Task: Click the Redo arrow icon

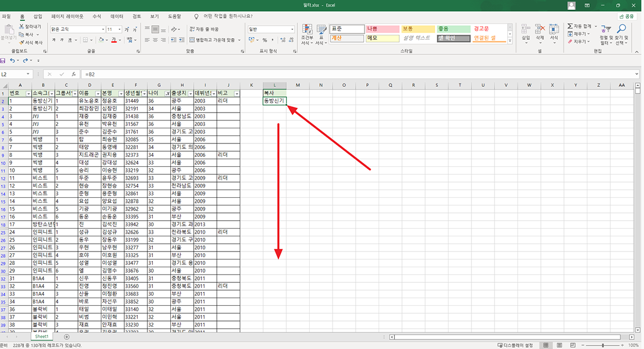Action: point(25,61)
